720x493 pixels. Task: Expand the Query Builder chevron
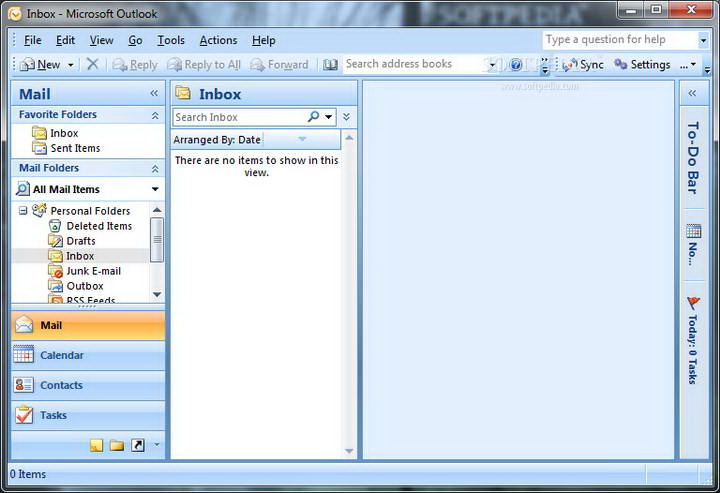tap(347, 117)
